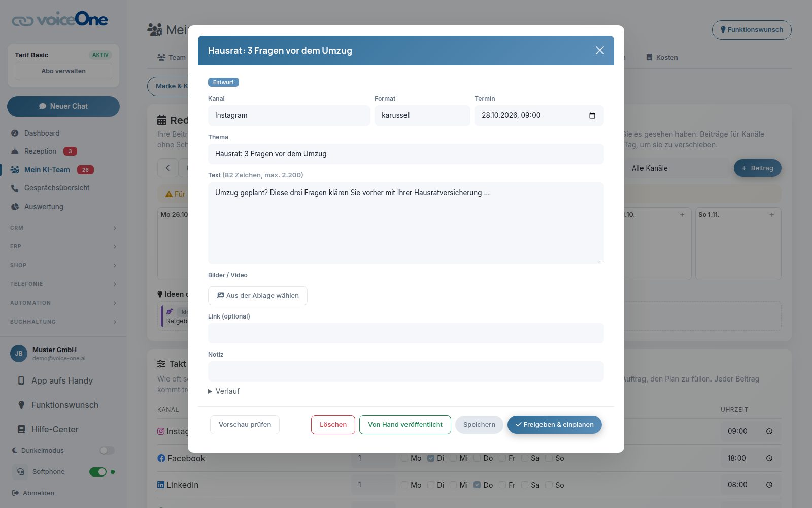This screenshot has width=812, height=508.
Task: Expand the Verlauf disclosure section
Action: [x=224, y=391]
